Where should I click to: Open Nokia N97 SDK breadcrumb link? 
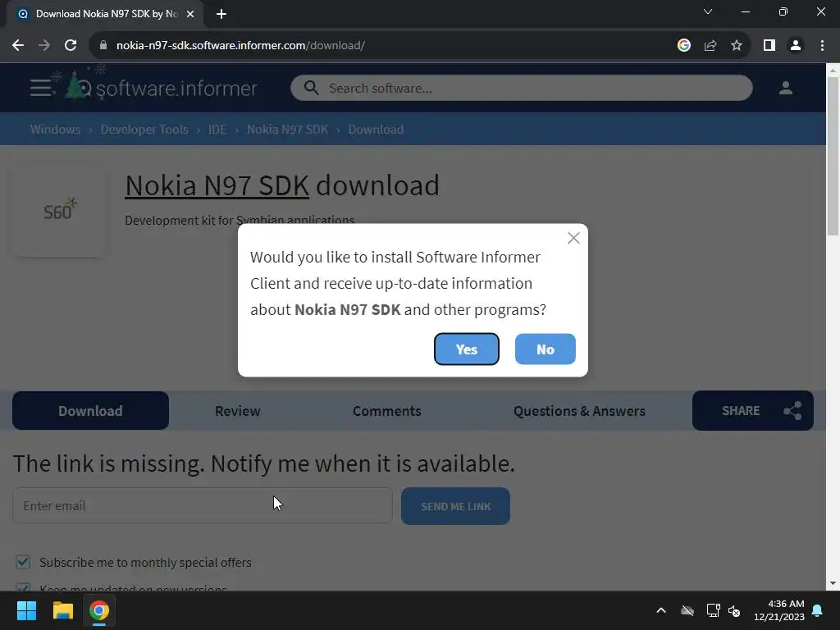click(x=287, y=129)
